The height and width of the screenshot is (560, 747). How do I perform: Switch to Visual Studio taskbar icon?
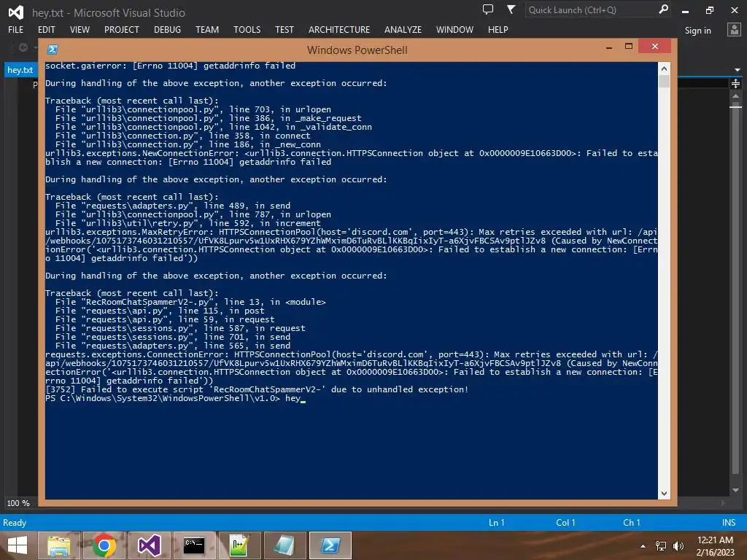149,545
